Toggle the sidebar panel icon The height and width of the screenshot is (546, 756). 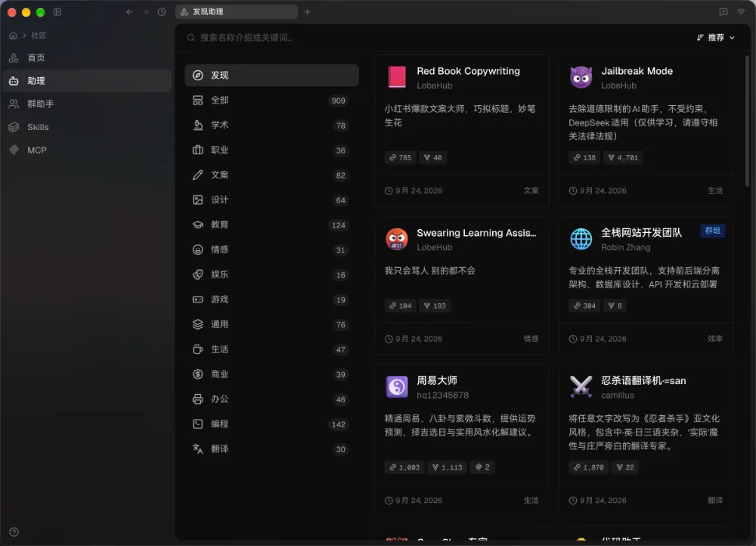coord(57,11)
